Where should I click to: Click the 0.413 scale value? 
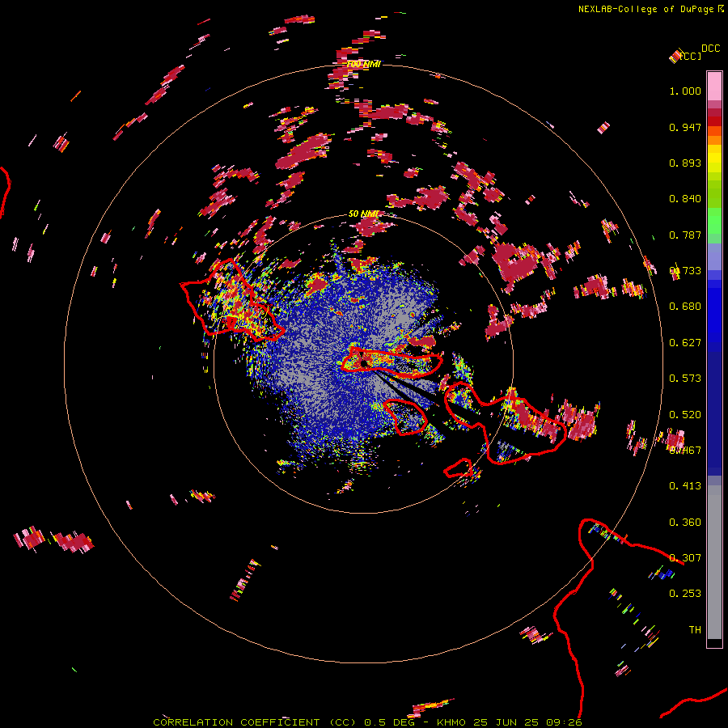(685, 486)
